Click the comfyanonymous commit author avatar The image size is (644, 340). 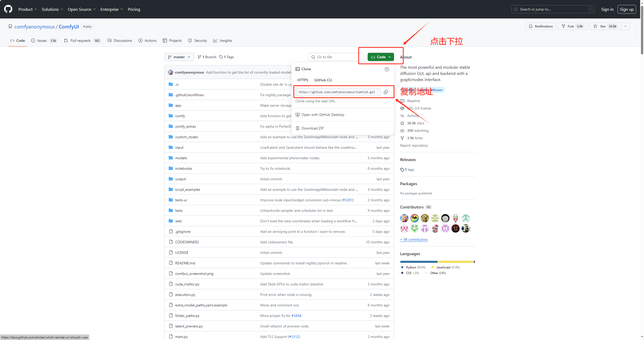click(x=170, y=72)
